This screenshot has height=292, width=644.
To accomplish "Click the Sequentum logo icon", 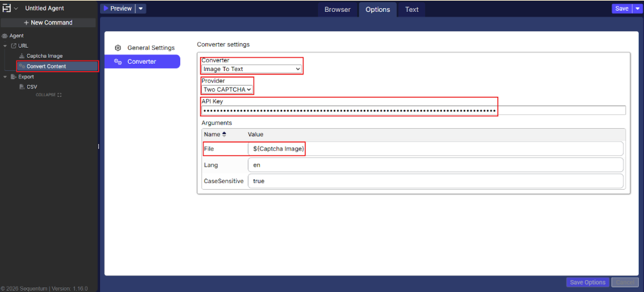I will pyautogui.click(x=7, y=9).
